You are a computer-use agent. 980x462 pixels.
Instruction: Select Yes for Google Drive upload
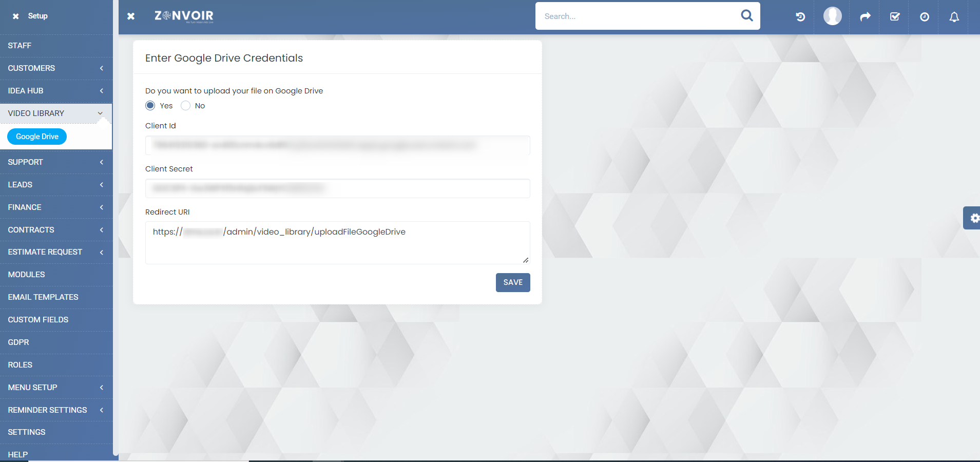(x=150, y=106)
